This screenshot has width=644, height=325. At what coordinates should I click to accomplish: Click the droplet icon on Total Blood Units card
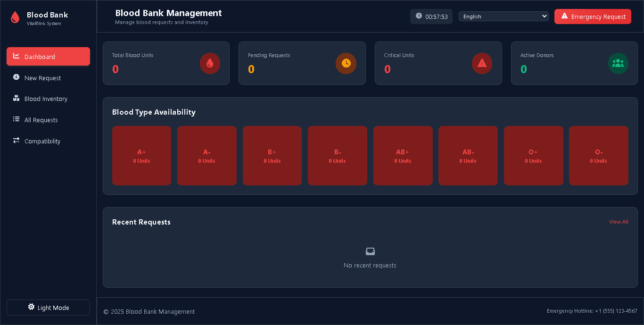click(210, 63)
